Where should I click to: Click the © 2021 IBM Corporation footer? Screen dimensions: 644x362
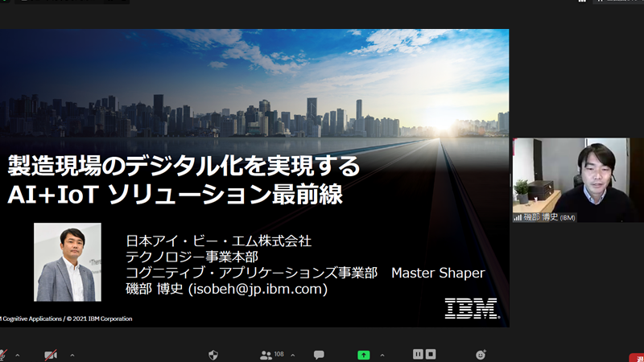pos(99,319)
